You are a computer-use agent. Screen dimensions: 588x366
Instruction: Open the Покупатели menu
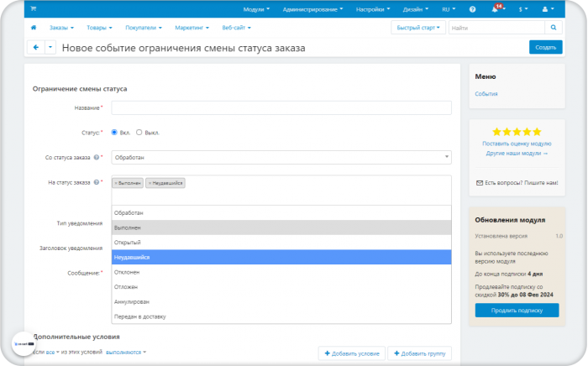pyautogui.click(x=144, y=28)
